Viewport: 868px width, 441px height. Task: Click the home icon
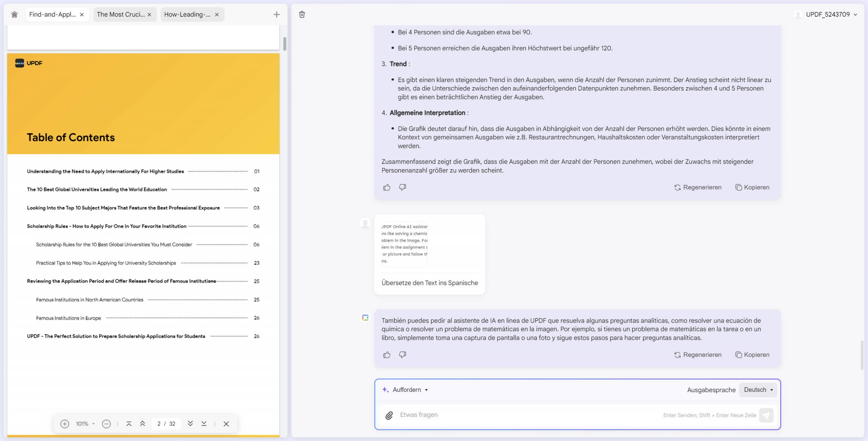coord(14,14)
